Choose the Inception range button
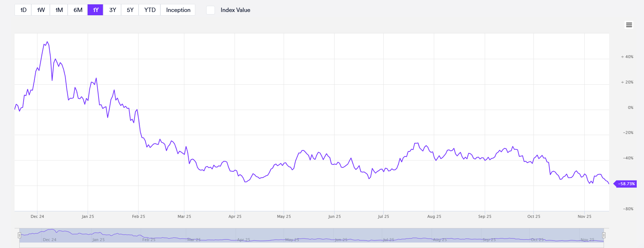Viewport: 644px width, 248px height. click(178, 10)
